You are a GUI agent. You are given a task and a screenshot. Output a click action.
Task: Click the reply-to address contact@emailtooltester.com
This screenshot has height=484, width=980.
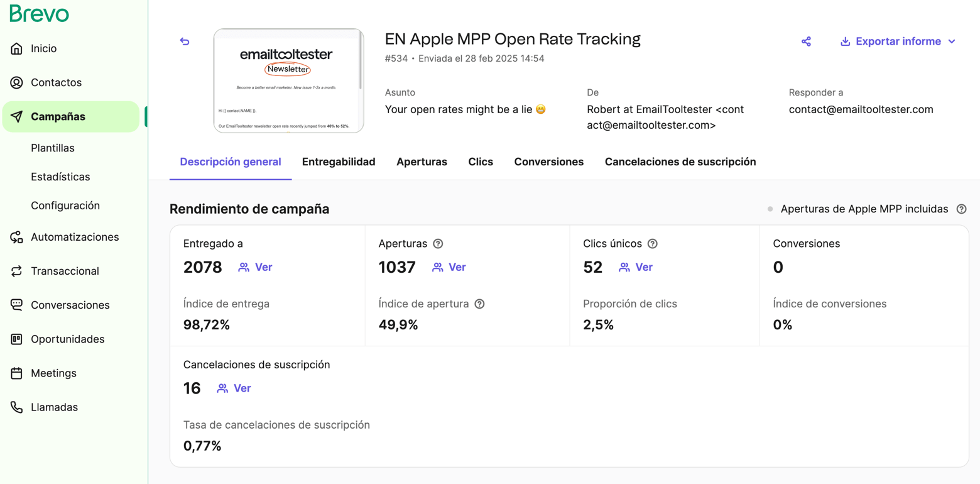[861, 109]
